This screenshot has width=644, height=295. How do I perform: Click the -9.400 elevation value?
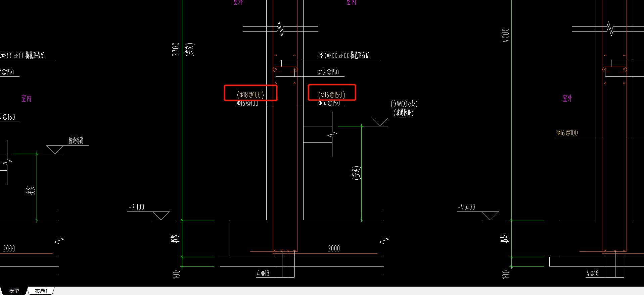coord(467,207)
